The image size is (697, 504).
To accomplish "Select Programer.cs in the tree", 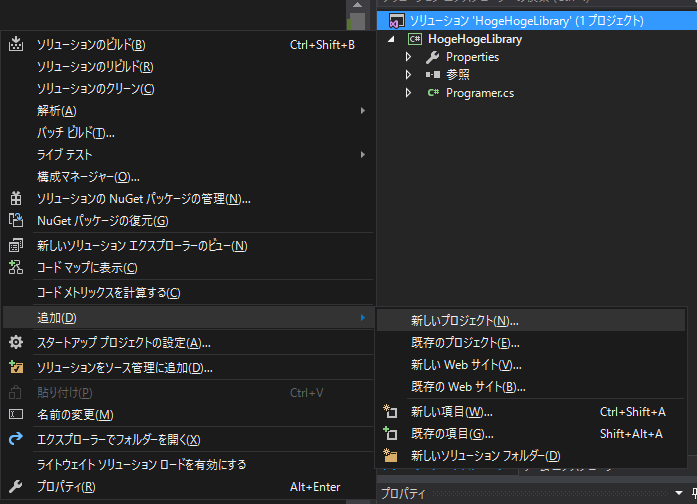I will point(480,93).
